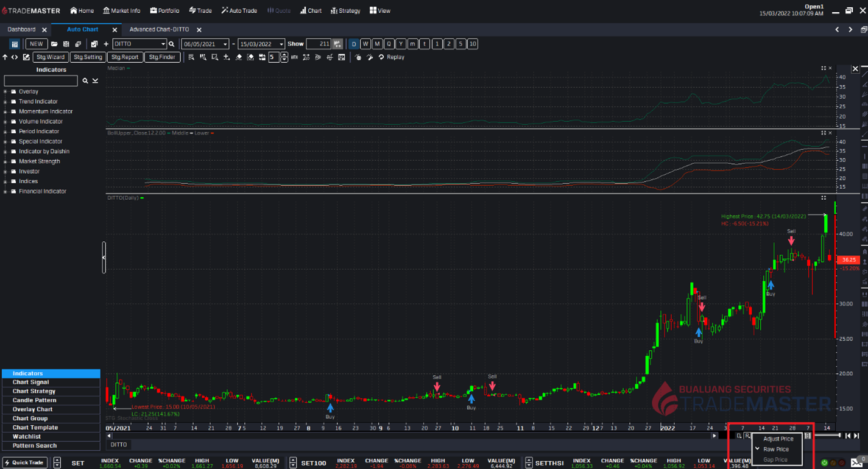This screenshot has height=469, width=868.
Task: Expand the Volume Indicator group
Action: pyautogui.click(x=5, y=122)
